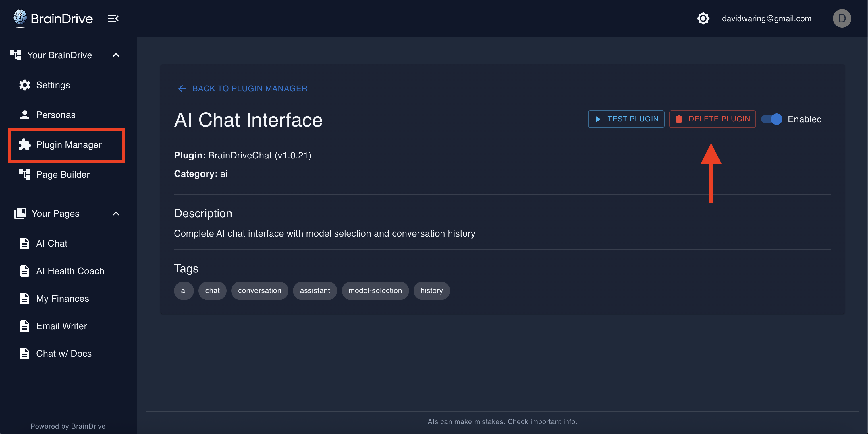
Task: Select the model-selection tag chip
Action: coord(375,290)
